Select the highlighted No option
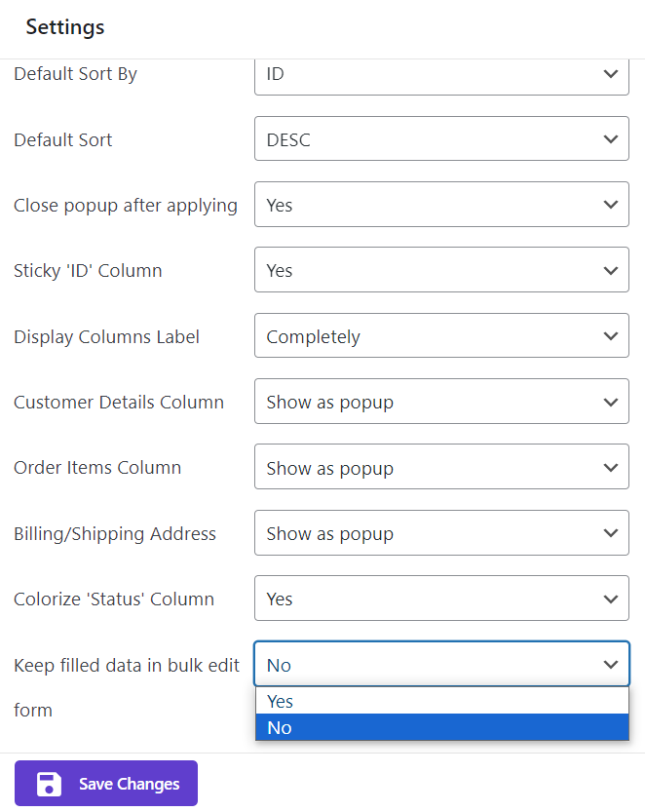This screenshot has height=812, width=645. [x=441, y=728]
